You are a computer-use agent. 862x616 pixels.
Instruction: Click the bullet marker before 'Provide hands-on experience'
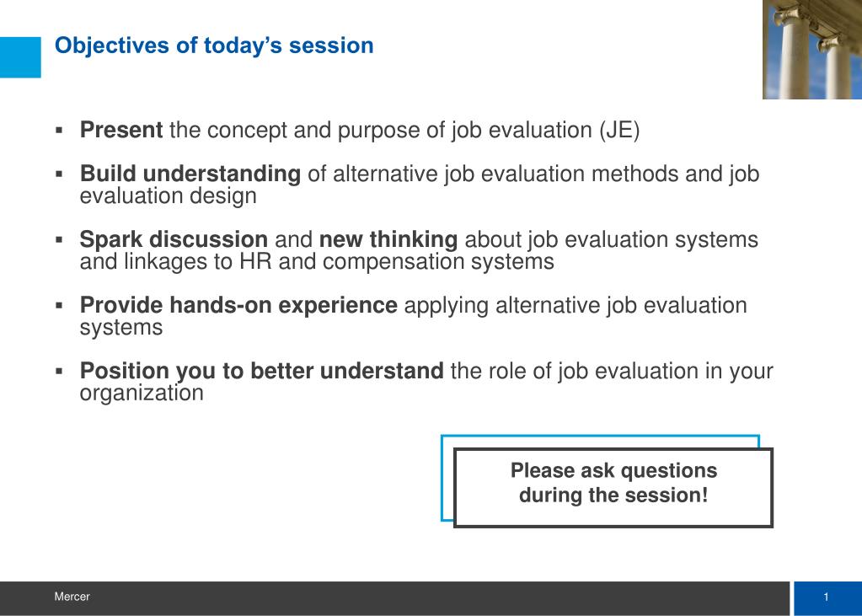tap(59, 306)
